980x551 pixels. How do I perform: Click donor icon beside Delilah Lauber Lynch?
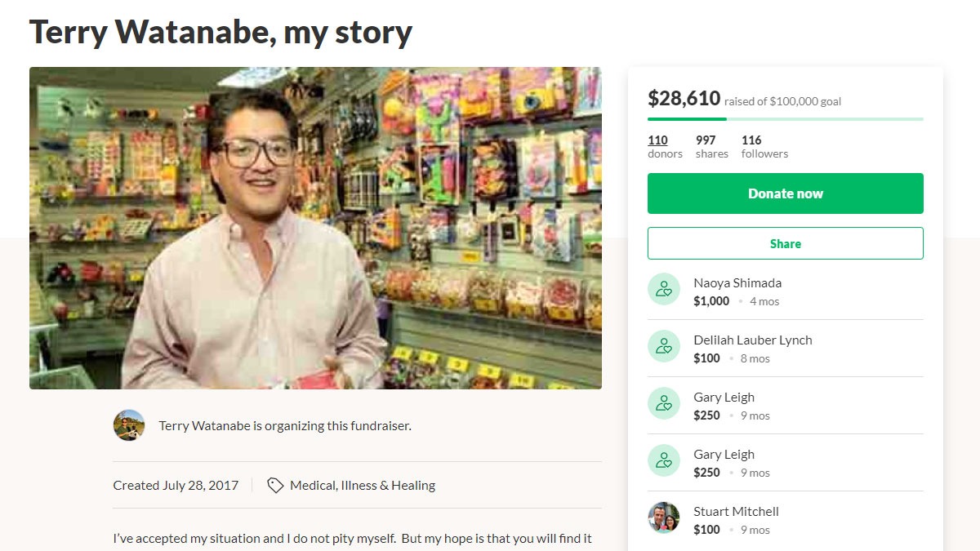(664, 346)
